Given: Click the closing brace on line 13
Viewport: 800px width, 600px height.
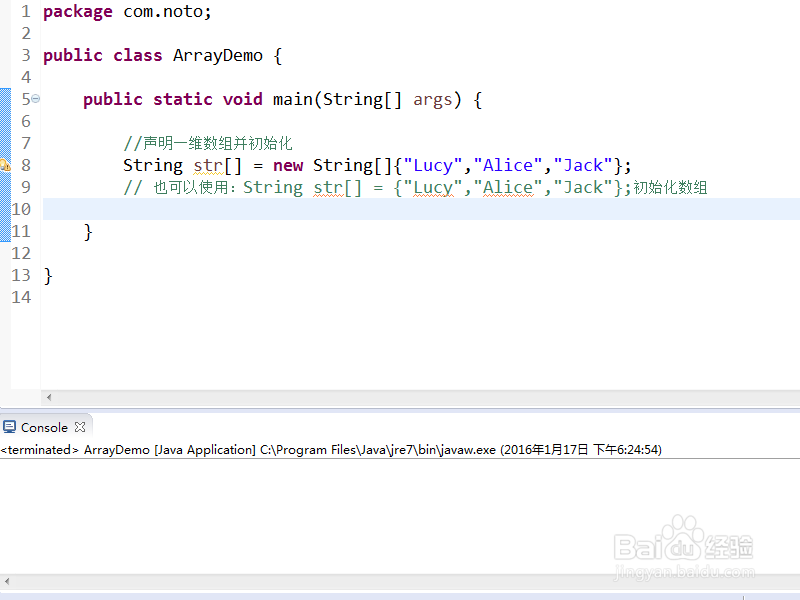Looking at the screenshot, I should [48, 276].
